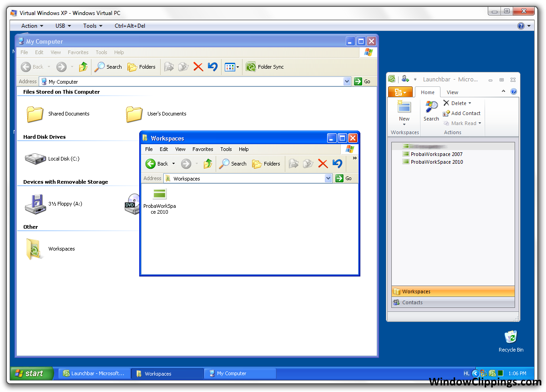Click Add Contact in Launchbar ribbon
The width and height of the screenshot is (546, 392).
[x=461, y=113]
